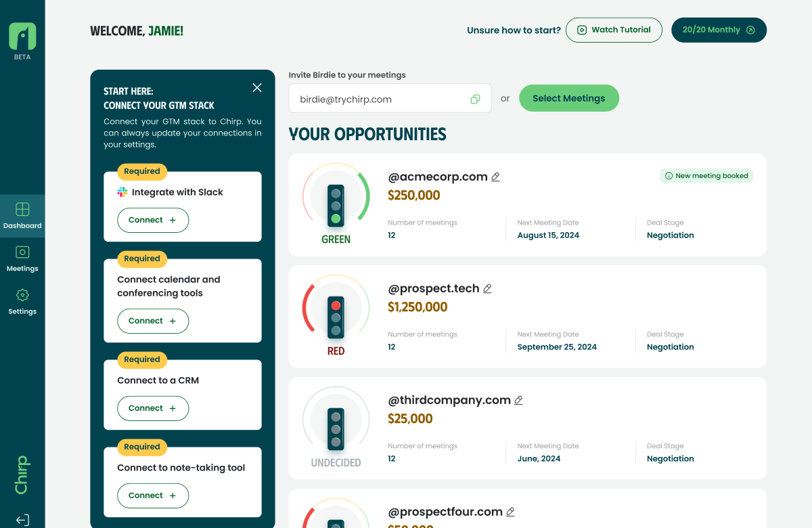Click the Chirp bird logo icon
The width and height of the screenshot is (812, 528).
point(22,36)
